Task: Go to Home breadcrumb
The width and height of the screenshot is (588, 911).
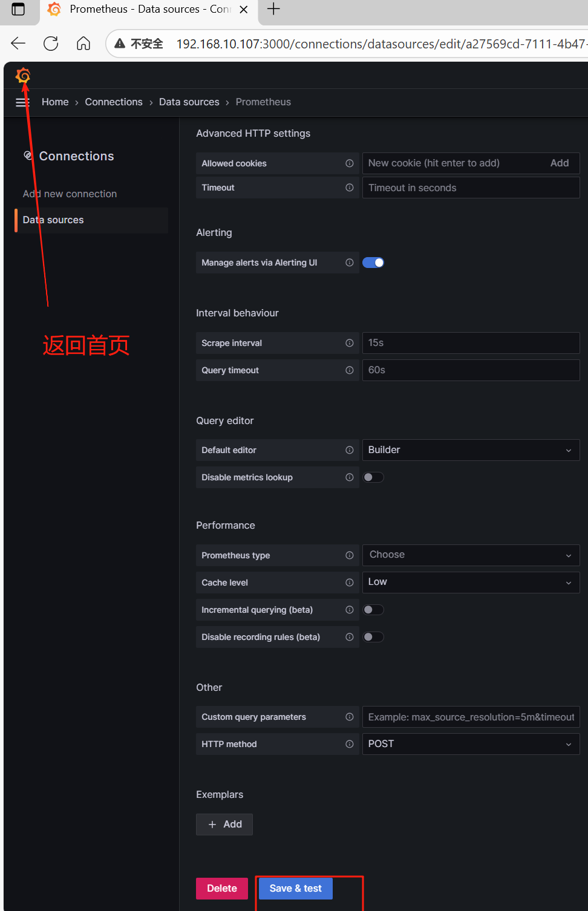Action: click(55, 102)
